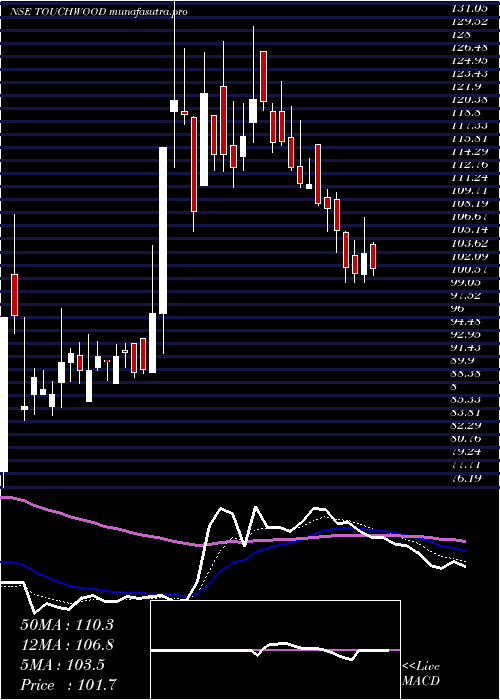The image size is (500, 700).
Task: Select the 94.48 price label
Action: (x=467, y=322)
